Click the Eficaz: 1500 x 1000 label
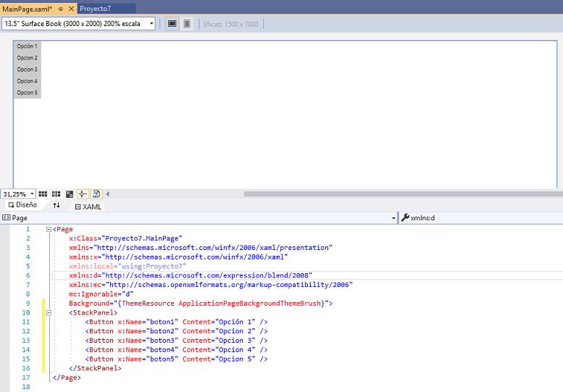 (231, 24)
